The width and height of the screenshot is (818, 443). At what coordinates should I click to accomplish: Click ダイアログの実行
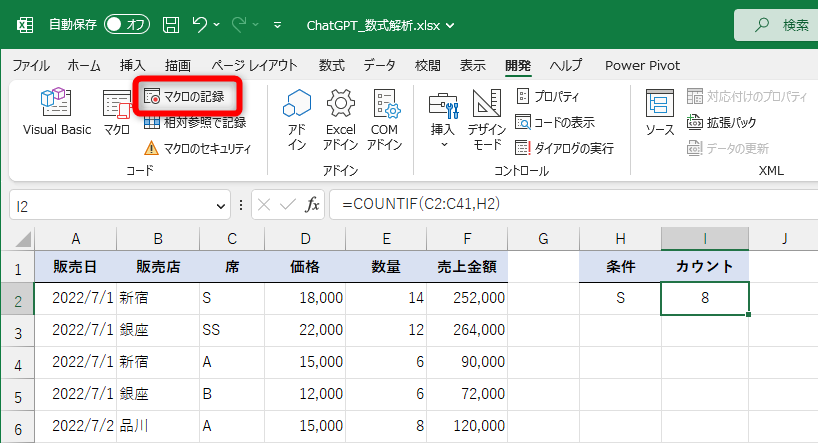564,149
